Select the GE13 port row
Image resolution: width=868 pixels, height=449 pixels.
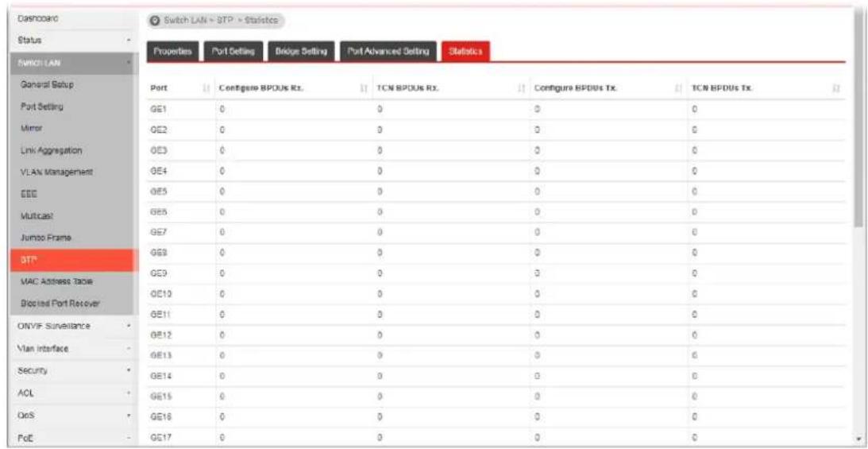[x=496, y=356]
